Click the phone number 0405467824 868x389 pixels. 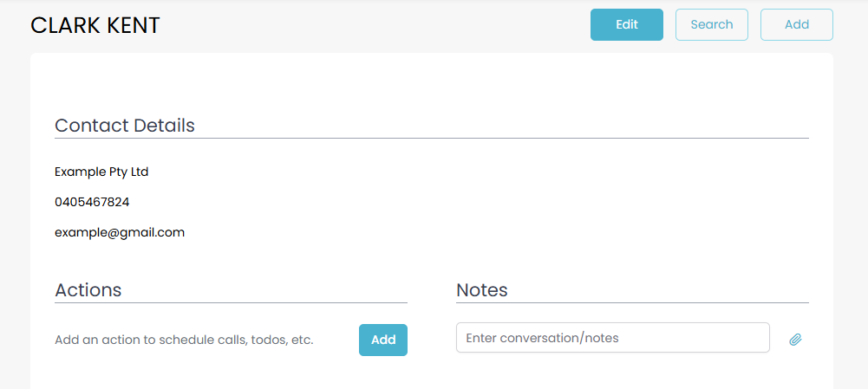(x=92, y=202)
